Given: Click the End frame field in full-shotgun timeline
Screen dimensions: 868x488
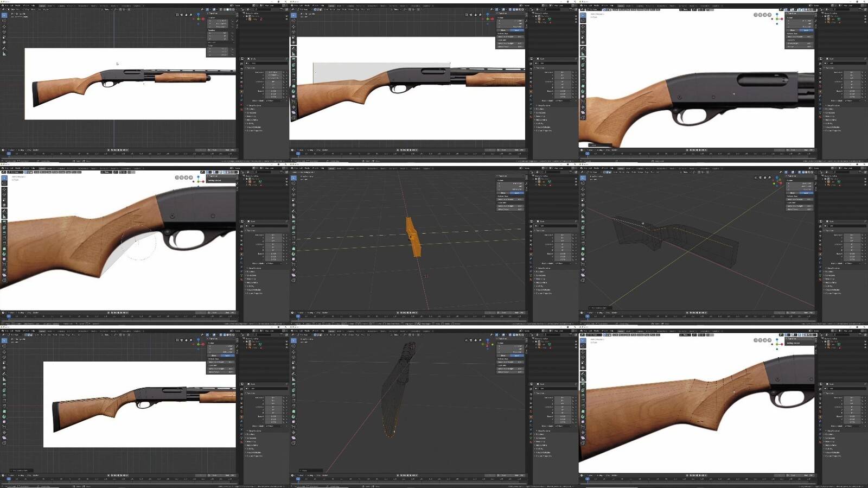Looking at the screenshot, I should (229, 150).
